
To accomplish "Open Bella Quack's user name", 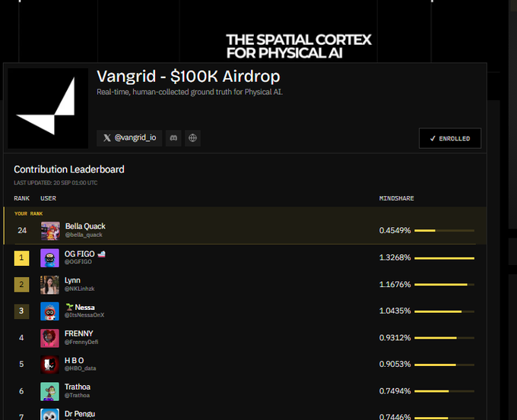I will (85, 226).
